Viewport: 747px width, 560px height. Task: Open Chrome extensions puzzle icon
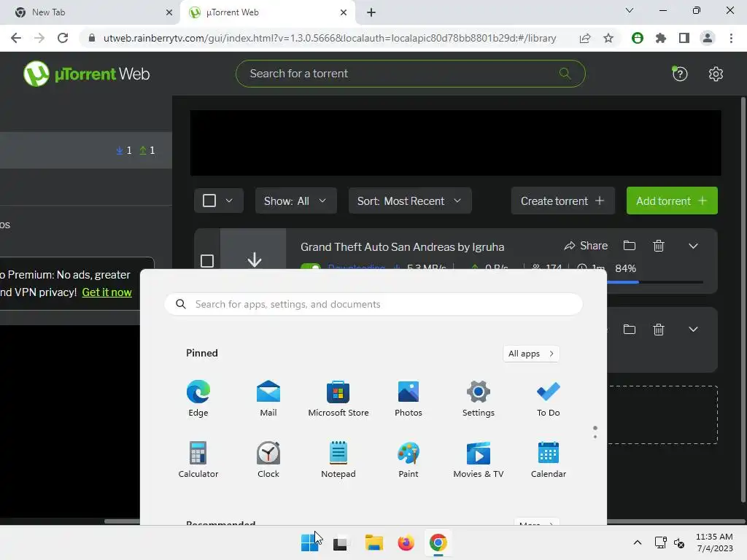pos(660,38)
